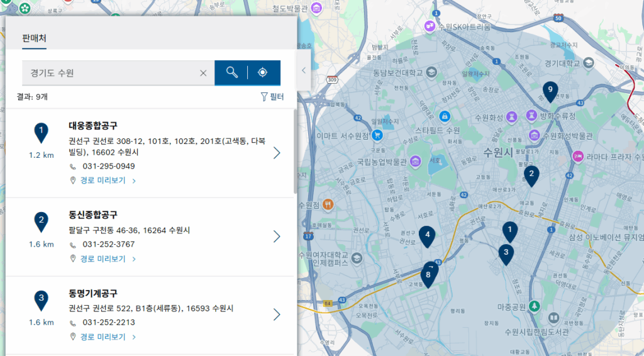Click address 권선구 권선로 522, B1층
This screenshot has width=644, height=356.
point(151,308)
